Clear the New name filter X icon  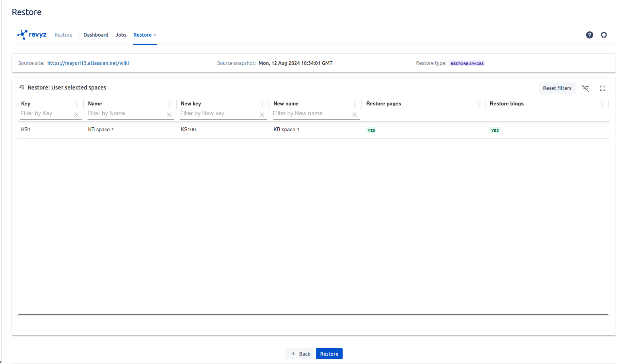click(x=355, y=115)
